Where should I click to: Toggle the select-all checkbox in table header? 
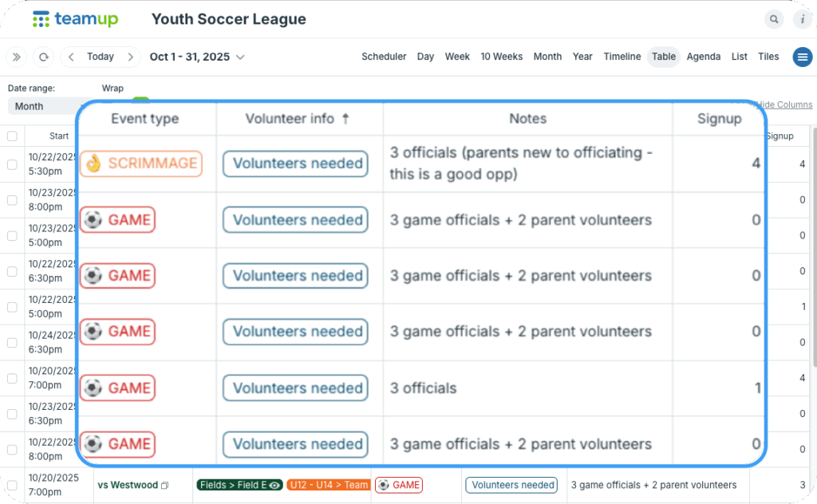point(12,136)
